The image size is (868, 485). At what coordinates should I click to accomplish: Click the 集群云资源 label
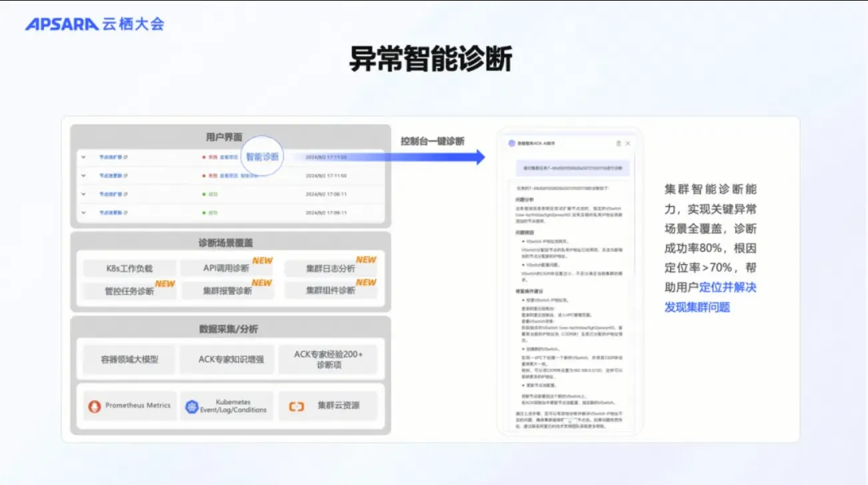(x=339, y=406)
